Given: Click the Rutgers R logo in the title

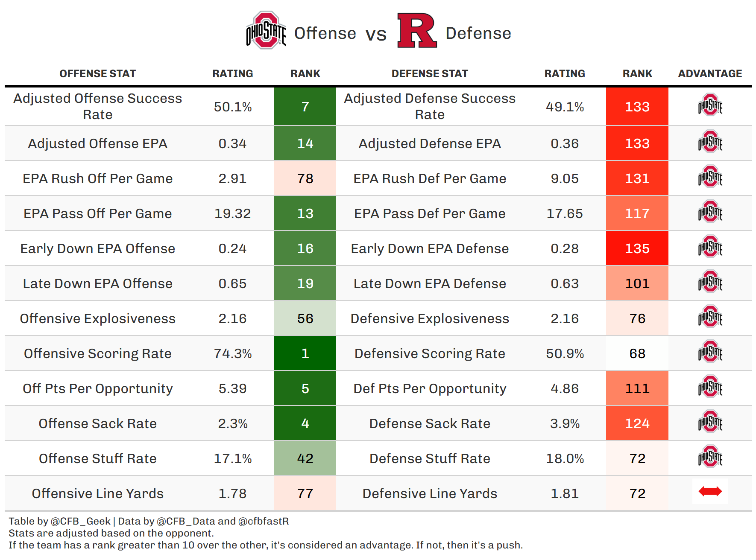Looking at the screenshot, I should [416, 30].
